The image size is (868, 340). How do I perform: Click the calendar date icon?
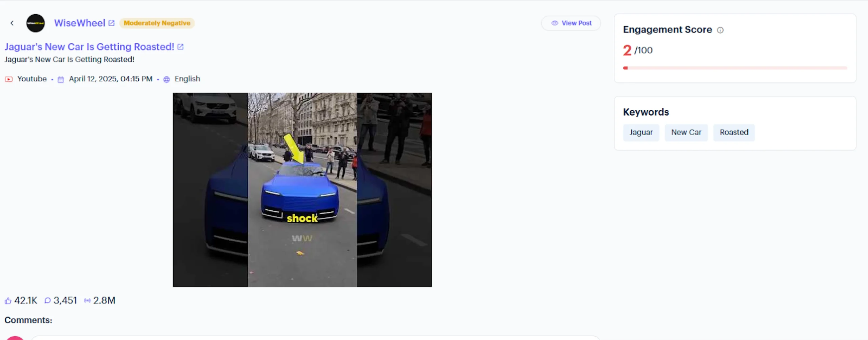(61, 79)
